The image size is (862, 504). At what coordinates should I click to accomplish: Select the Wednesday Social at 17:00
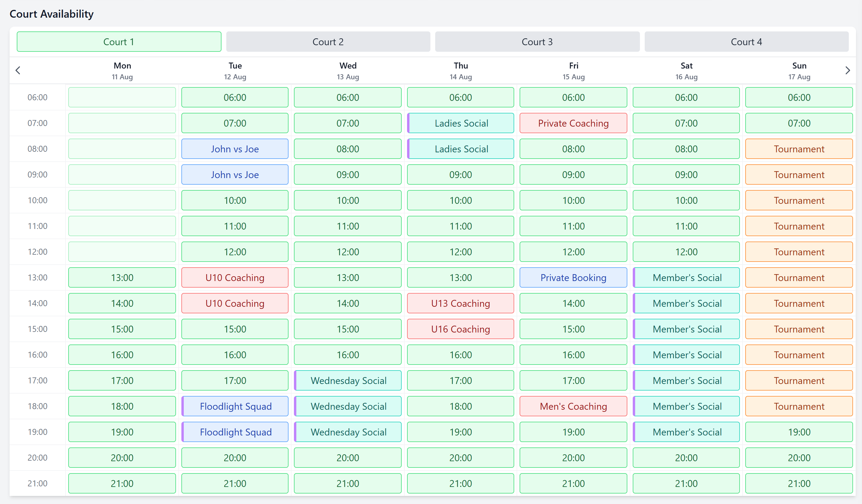coord(347,380)
